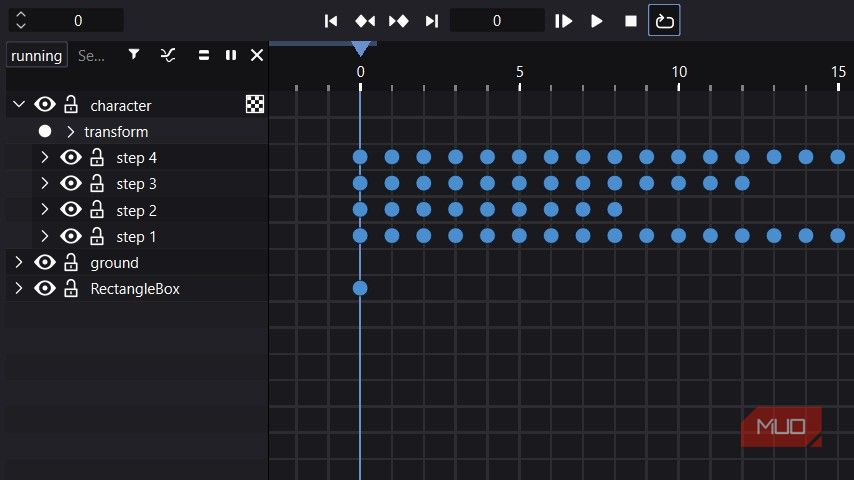This screenshot has width=854, height=480.
Task: Stop animation playback
Action: 631,21
